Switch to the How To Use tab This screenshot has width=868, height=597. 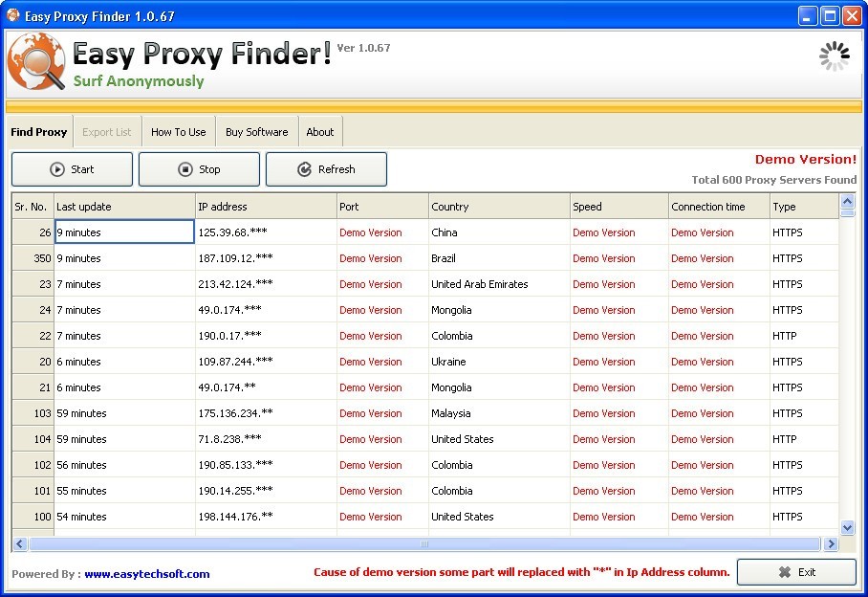click(178, 132)
